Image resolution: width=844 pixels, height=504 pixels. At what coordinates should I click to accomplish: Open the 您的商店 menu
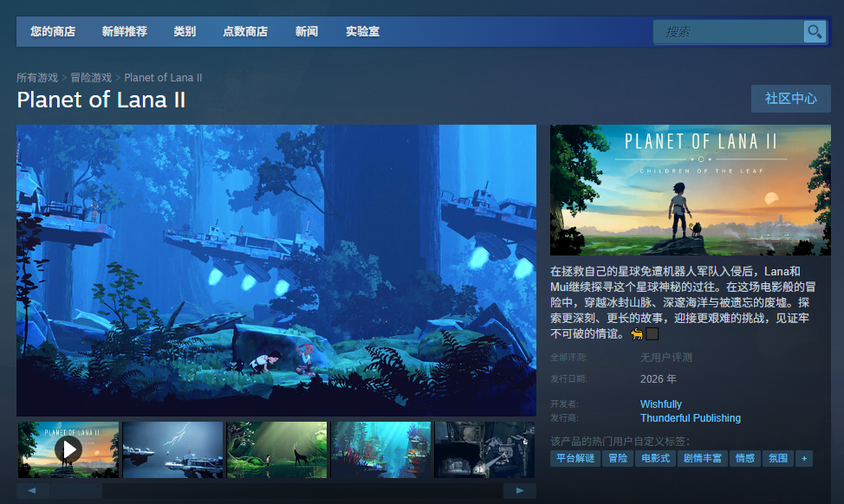click(x=53, y=32)
